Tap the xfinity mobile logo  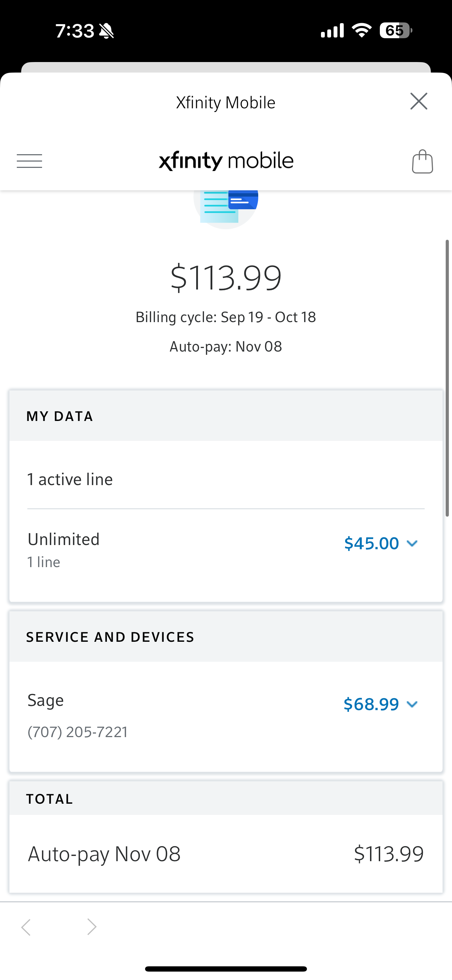point(226,161)
